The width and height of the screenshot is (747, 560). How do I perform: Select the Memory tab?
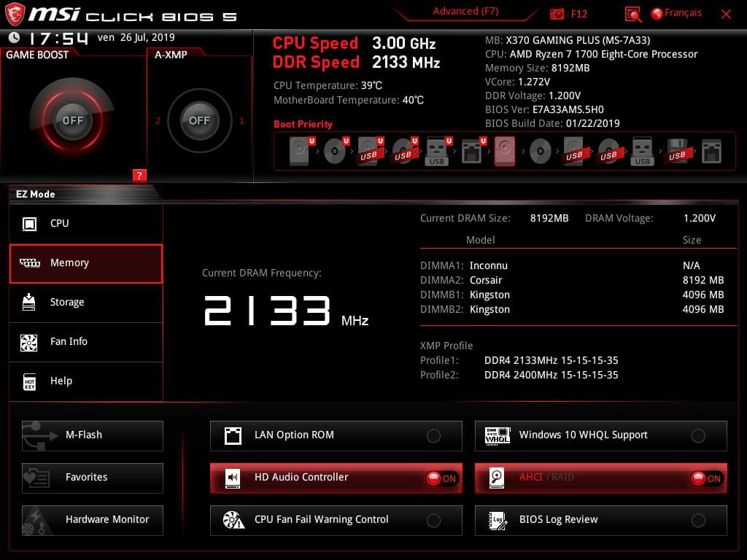(86, 263)
